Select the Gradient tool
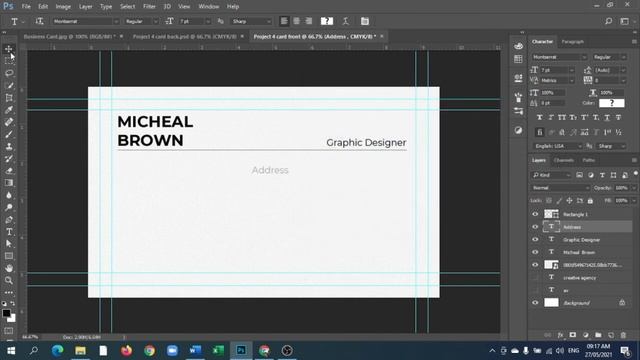This screenshot has width=640, height=360. tap(9, 183)
